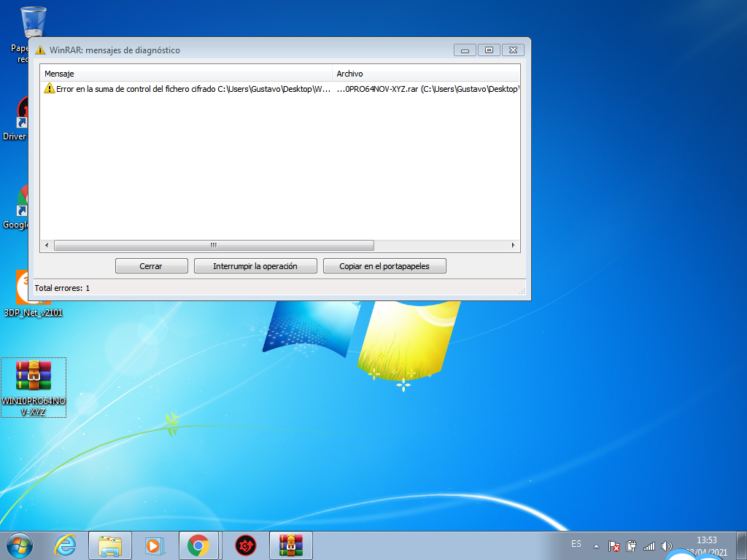Minimize the WinRAR diagnostic window
The image size is (747, 560).
click(x=465, y=50)
